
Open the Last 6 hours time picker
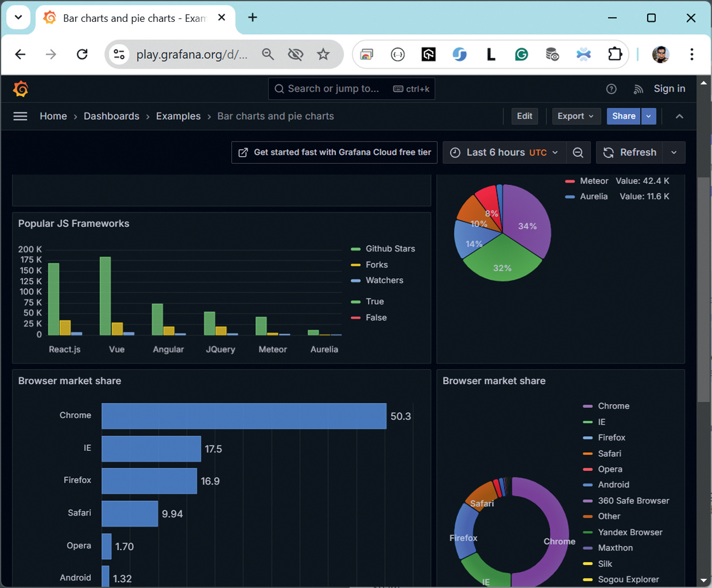(x=504, y=152)
